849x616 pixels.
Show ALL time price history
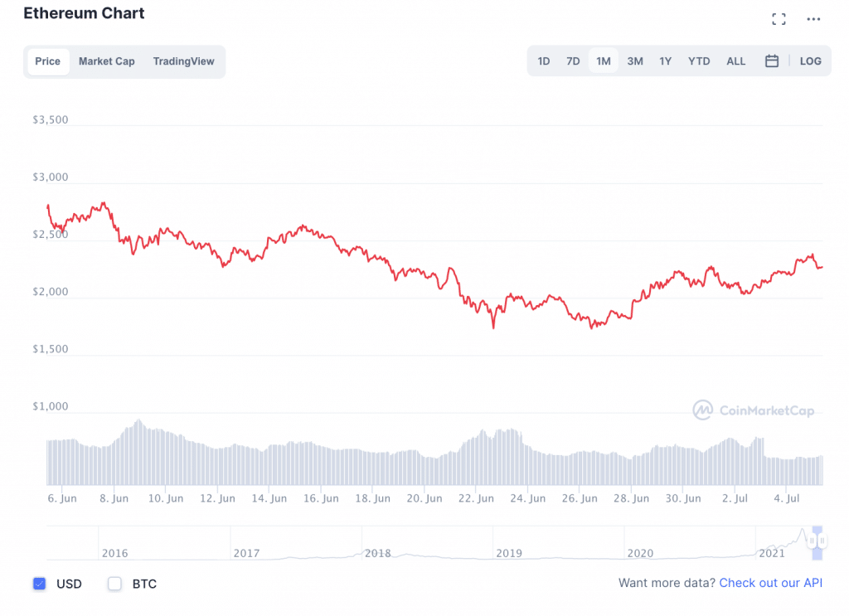click(x=735, y=61)
